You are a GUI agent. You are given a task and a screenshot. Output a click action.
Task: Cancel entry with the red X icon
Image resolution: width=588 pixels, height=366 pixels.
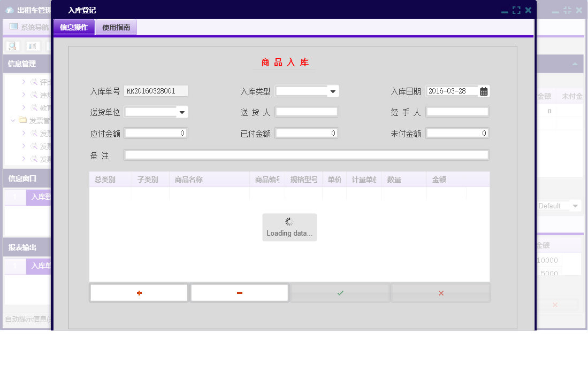tap(440, 292)
